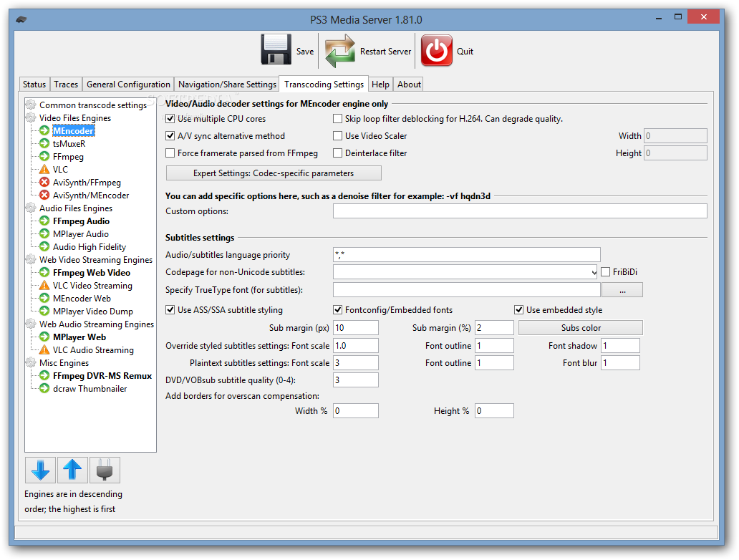Click the Font shadow value field

point(620,345)
